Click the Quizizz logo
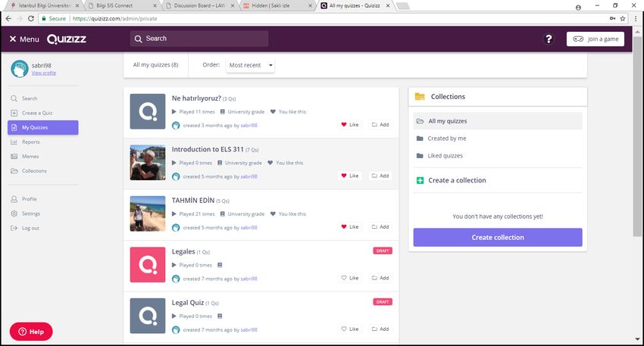 [x=67, y=39]
